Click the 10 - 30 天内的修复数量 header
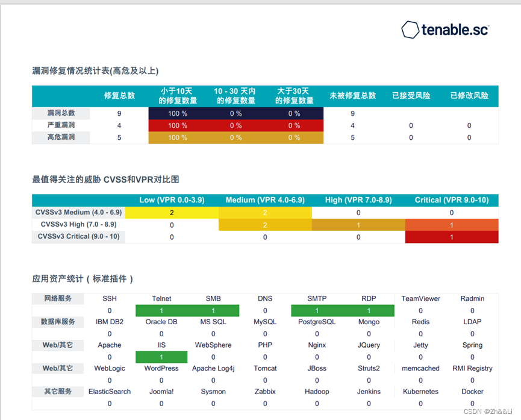The width and height of the screenshot is (521, 420). [x=236, y=96]
